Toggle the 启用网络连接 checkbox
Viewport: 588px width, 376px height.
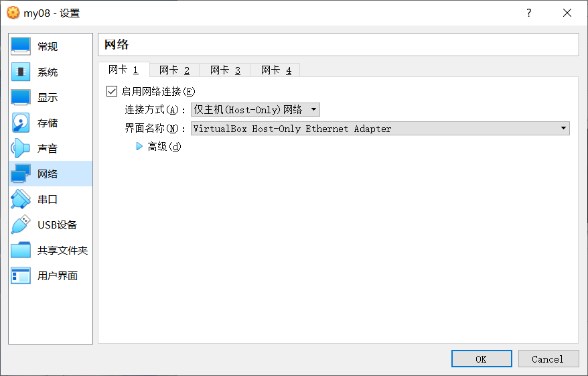[x=112, y=91]
